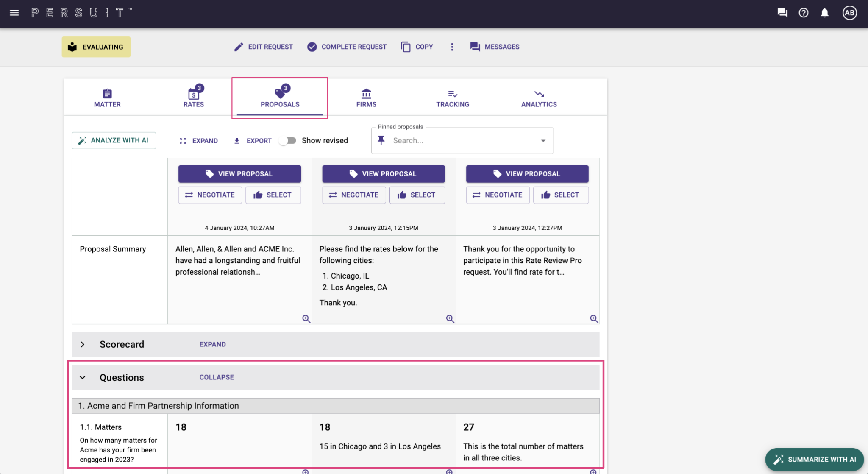This screenshot has width=868, height=474.
Task: Click '15 in Chicago and 3 in Los Angeles'
Action: coord(380,446)
